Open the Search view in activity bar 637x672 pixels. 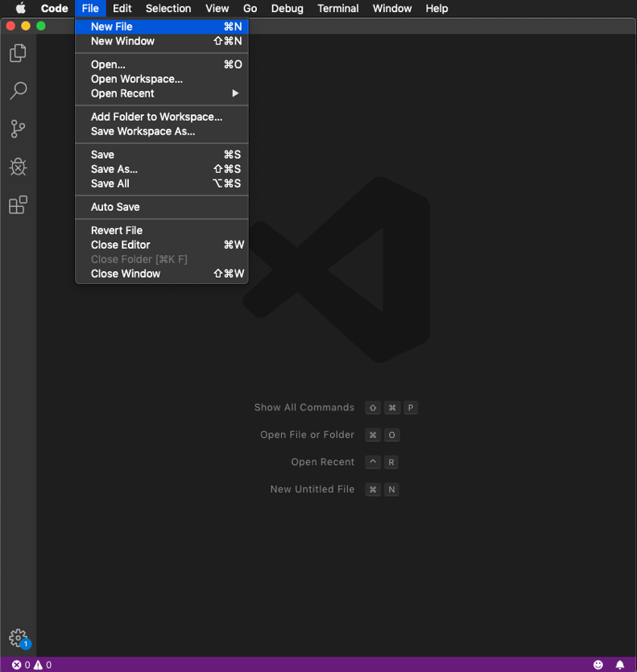pos(18,91)
